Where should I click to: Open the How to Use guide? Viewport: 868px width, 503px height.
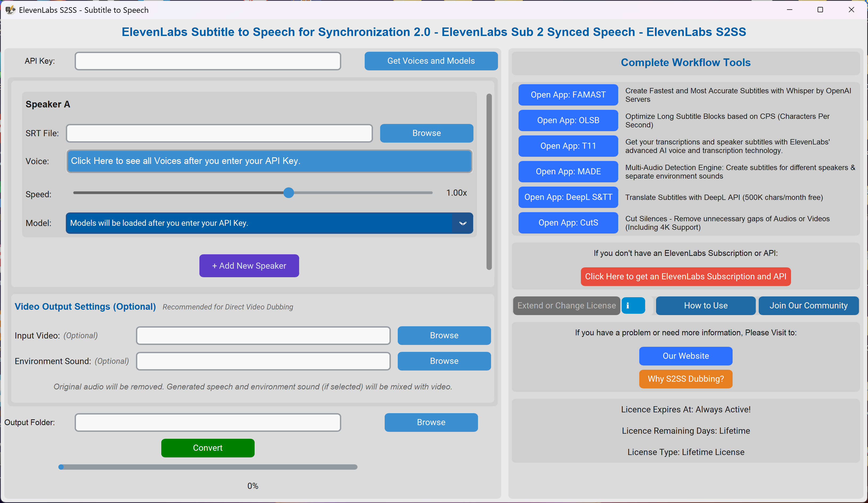(705, 305)
